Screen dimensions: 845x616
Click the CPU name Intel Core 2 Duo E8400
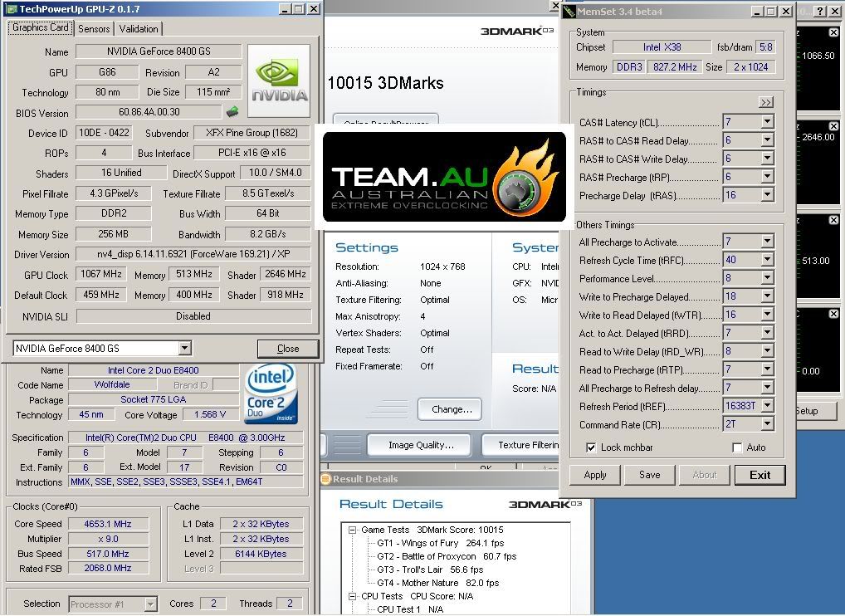coord(153,370)
